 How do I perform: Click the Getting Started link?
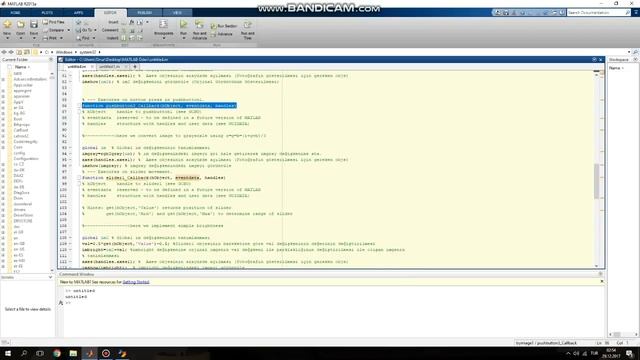[x=136, y=282]
